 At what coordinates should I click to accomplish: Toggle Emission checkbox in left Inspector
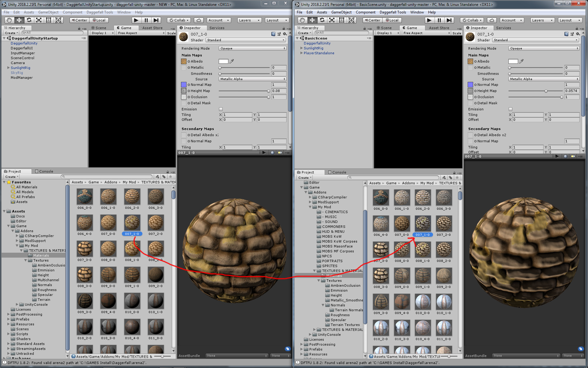221,109
